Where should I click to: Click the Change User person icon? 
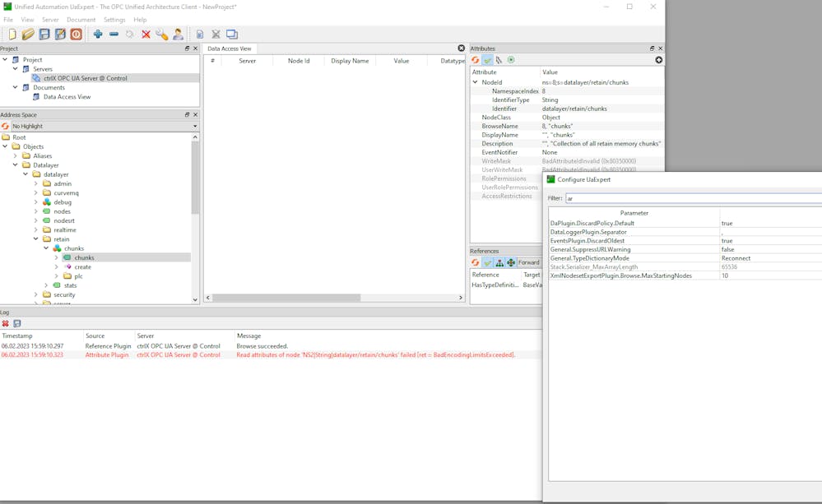pyautogui.click(x=178, y=35)
